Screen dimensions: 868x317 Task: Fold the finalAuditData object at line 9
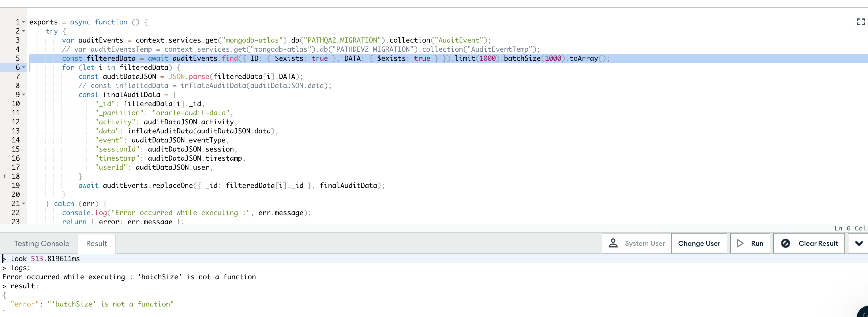(x=24, y=95)
